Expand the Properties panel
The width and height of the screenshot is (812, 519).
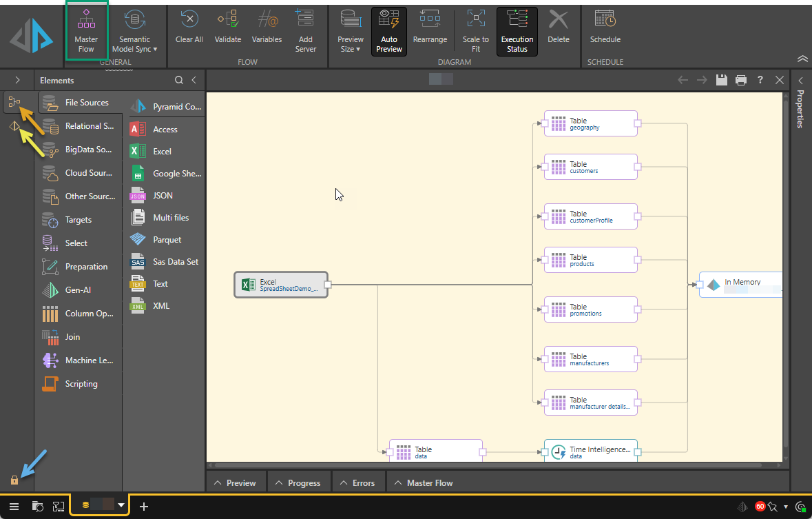[x=800, y=81]
